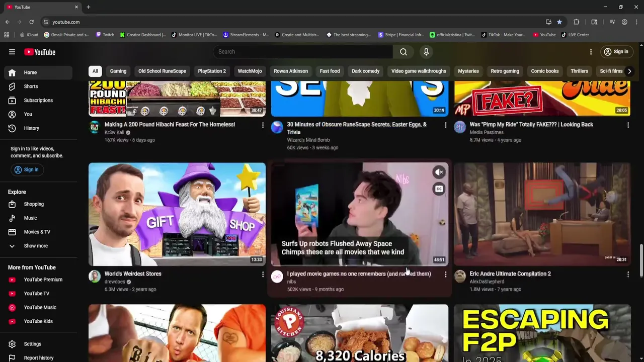Open options menu for movie games video
644x362 pixels.
tap(445, 274)
